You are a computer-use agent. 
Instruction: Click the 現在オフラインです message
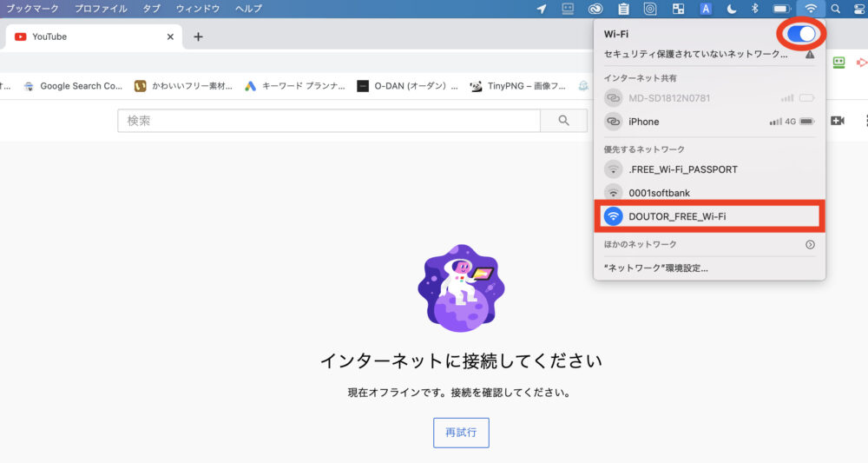[461, 393]
